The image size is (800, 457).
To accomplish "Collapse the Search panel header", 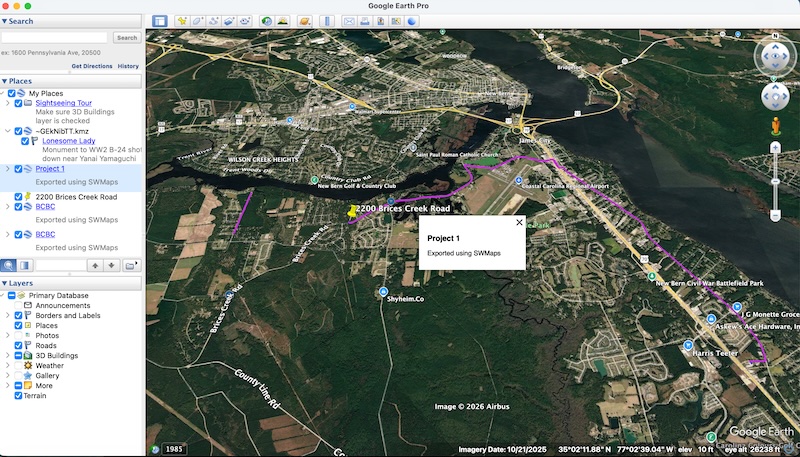I will 71,21.
